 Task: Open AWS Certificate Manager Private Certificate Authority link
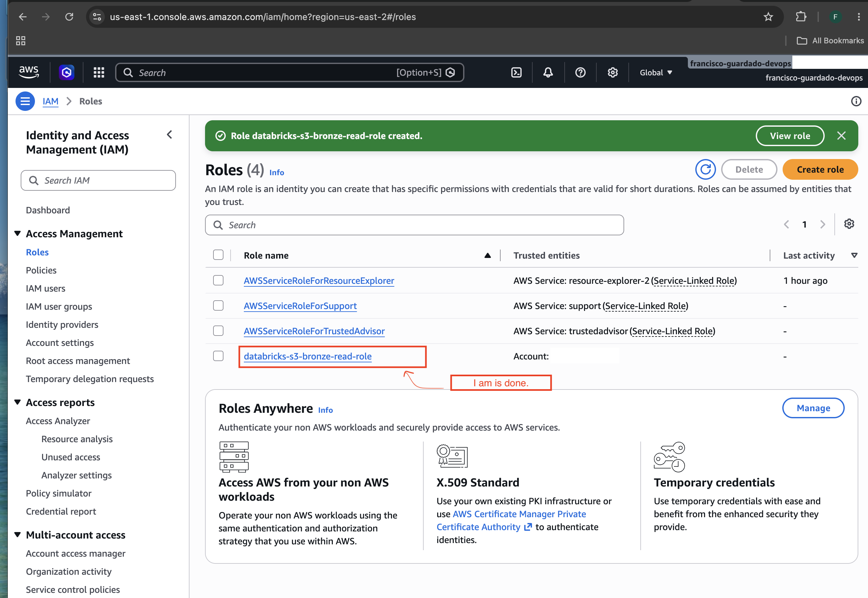pos(511,520)
